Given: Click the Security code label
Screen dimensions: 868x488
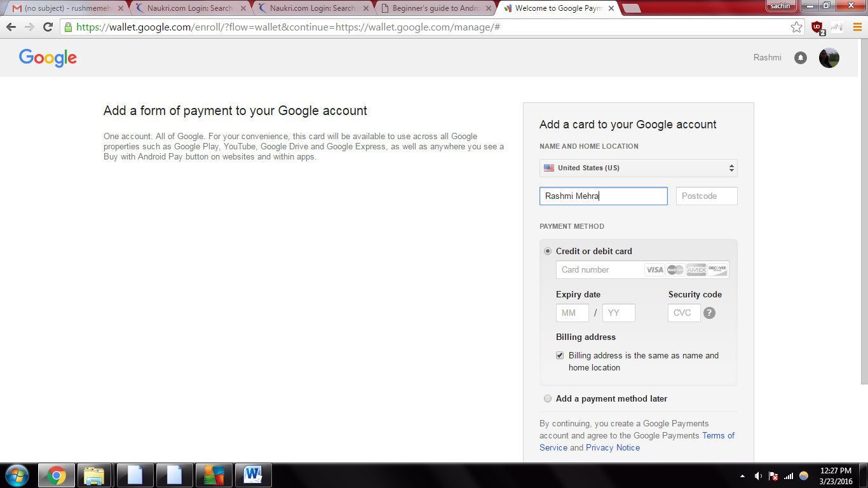Looking at the screenshot, I should pos(695,294).
